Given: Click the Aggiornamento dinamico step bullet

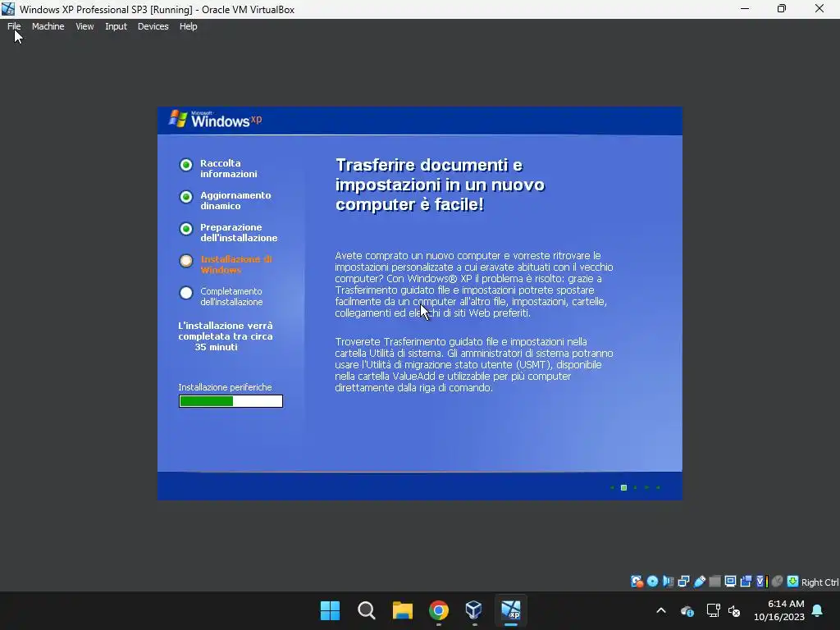Looking at the screenshot, I should [186, 197].
